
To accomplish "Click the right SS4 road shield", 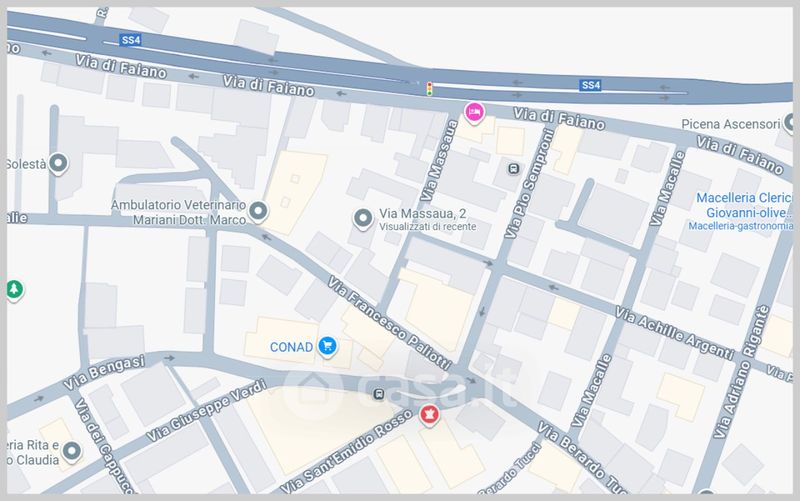I will [x=591, y=86].
